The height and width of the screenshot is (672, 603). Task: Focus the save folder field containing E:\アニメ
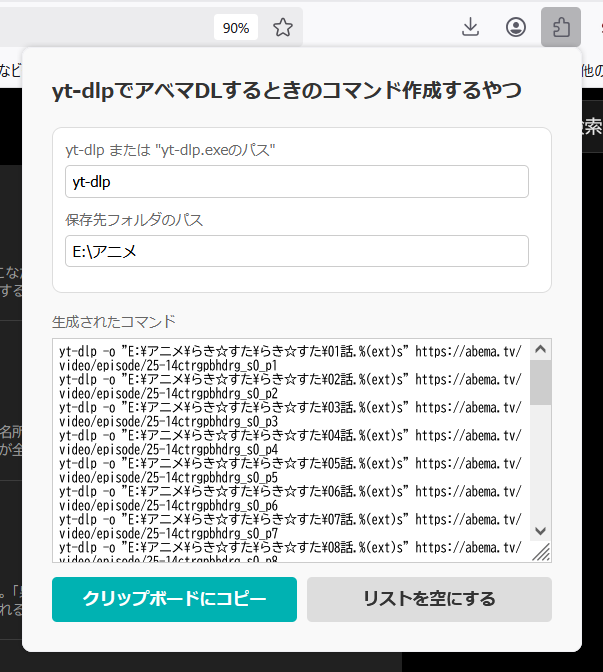[296, 251]
